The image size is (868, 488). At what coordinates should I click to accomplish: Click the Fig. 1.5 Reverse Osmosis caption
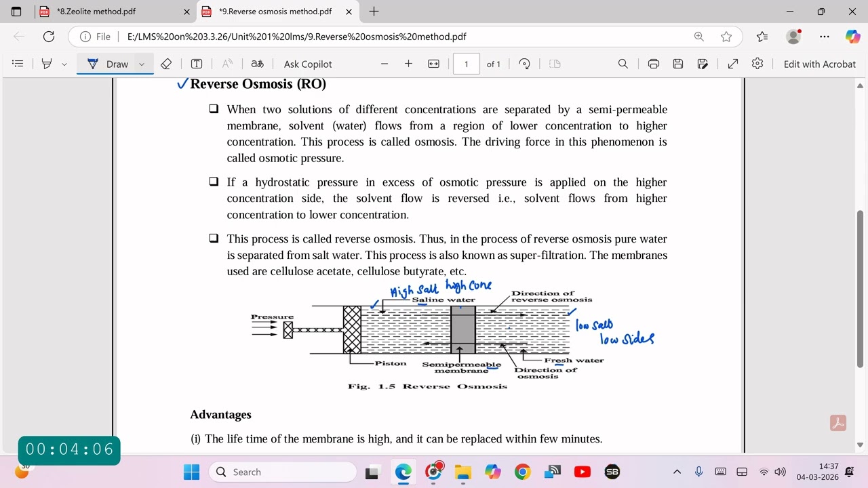pyautogui.click(x=427, y=386)
